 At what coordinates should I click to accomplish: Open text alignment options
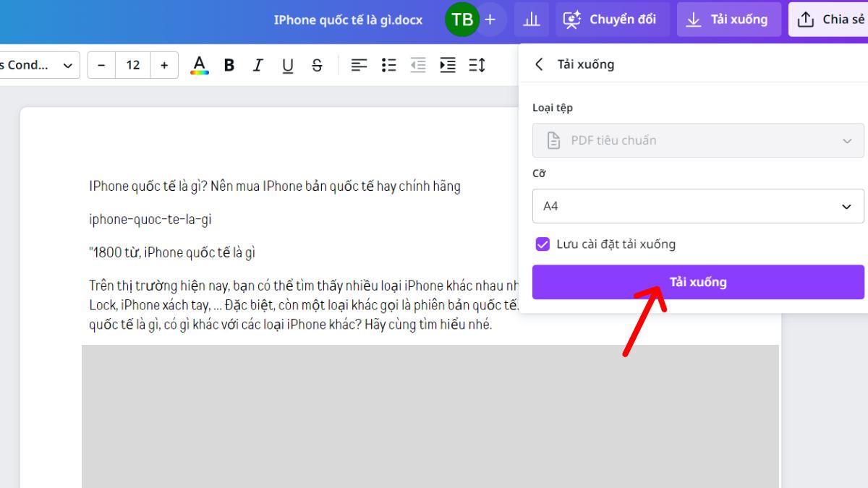click(x=359, y=65)
